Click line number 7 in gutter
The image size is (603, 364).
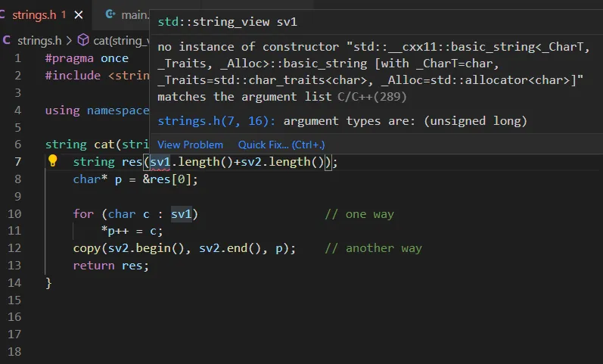17,162
